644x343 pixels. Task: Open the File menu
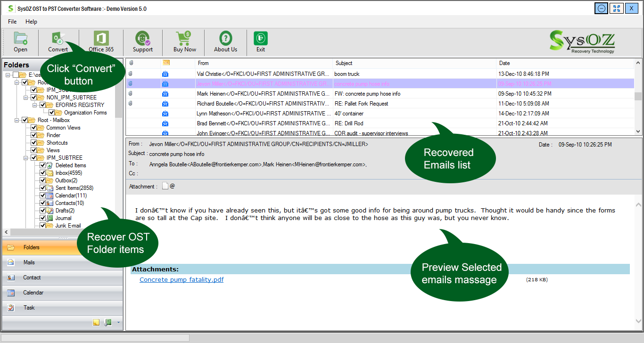[x=12, y=22]
